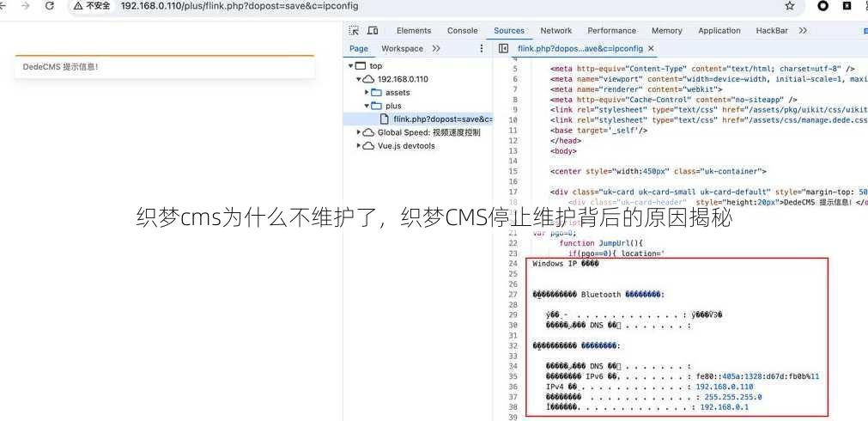This screenshot has width=868, height=421.
Task: Click the Global Speed cloud icon
Action: coord(368,132)
